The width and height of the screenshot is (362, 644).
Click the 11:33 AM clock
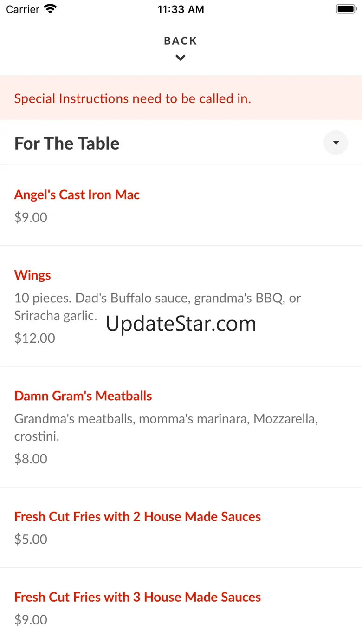pyautogui.click(x=181, y=9)
